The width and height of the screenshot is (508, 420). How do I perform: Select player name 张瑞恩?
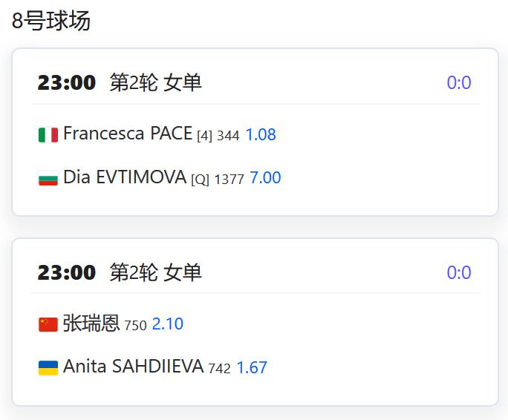(91, 324)
